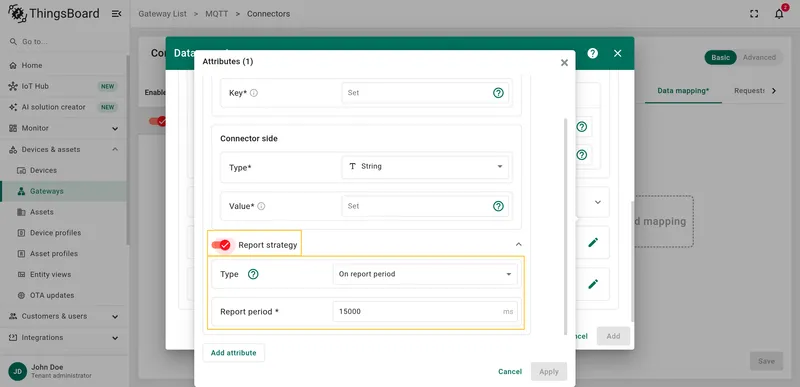Open the Data mapping tab
Viewport: 800px width, 387px height.
(x=683, y=91)
